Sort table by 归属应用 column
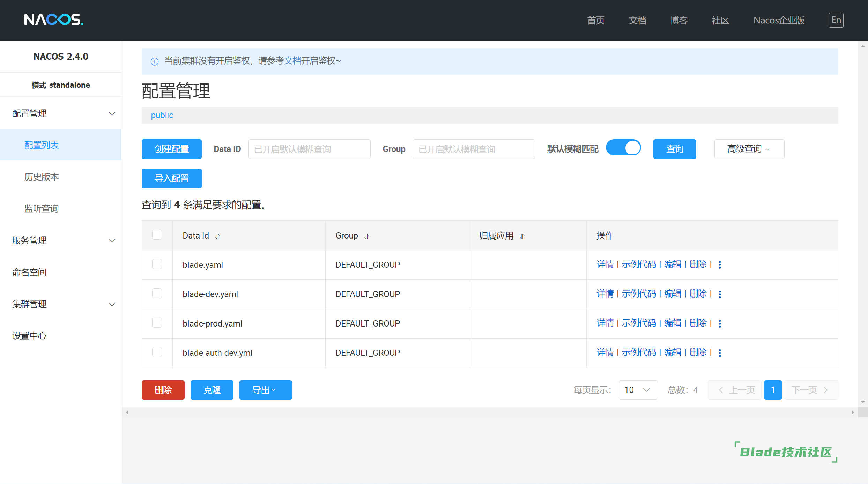 coord(522,236)
